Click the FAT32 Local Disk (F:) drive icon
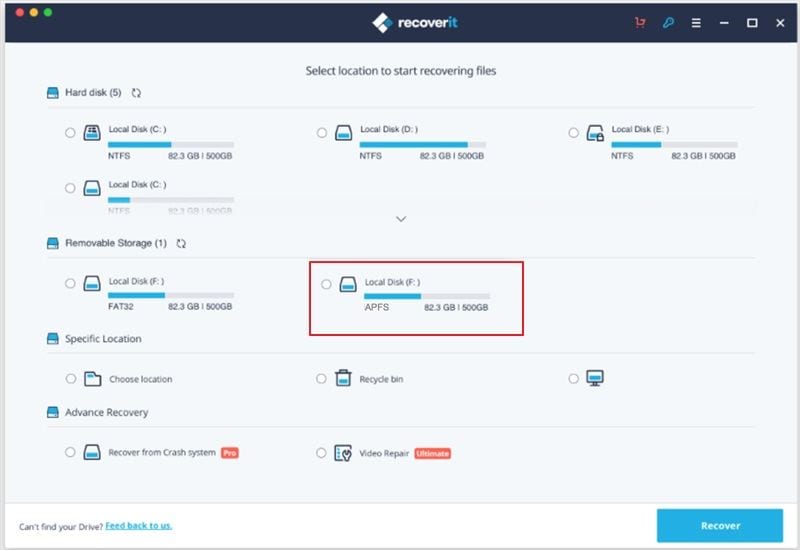 pos(92,283)
